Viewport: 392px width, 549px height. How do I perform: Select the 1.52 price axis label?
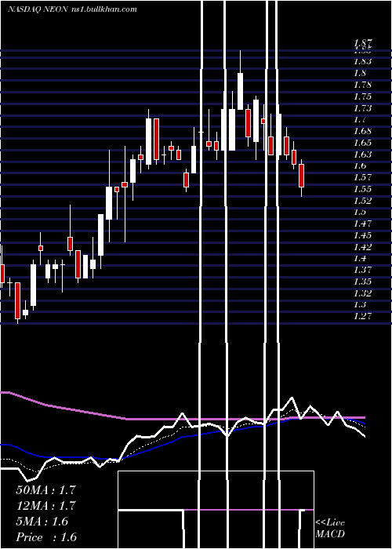coord(362,201)
